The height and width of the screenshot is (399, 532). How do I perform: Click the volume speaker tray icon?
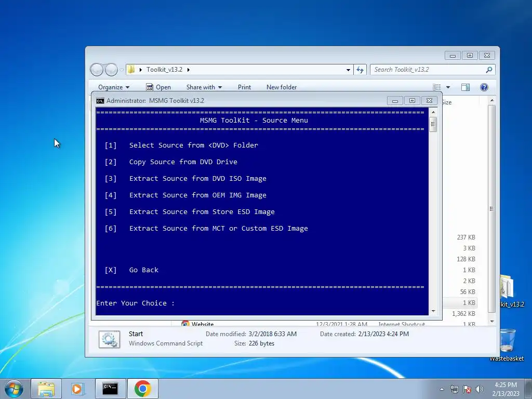tap(480, 389)
